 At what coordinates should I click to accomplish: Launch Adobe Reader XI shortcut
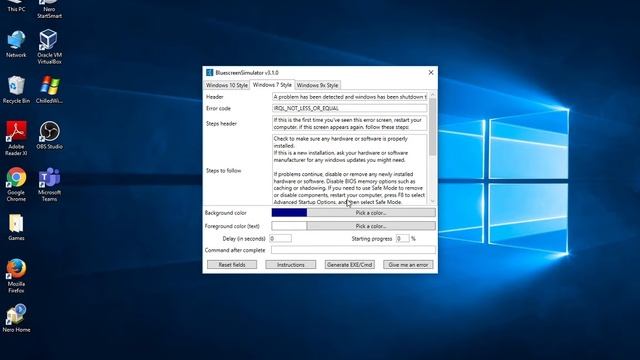click(16, 138)
